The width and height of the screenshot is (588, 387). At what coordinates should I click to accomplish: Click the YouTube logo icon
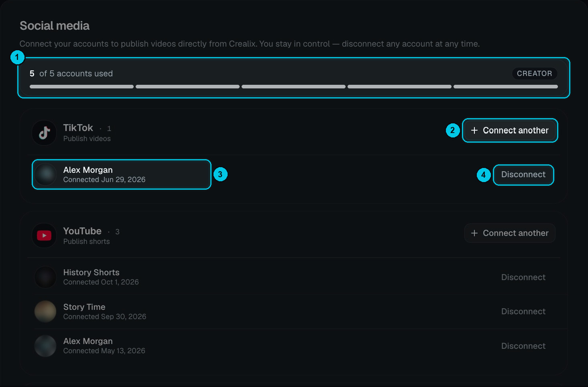[x=45, y=235]
